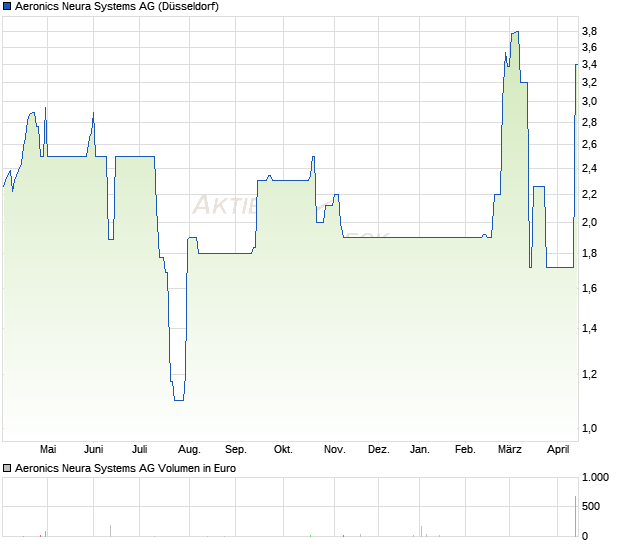
Task: Click the 'Dez.' month label
Action: click(379, 449)
